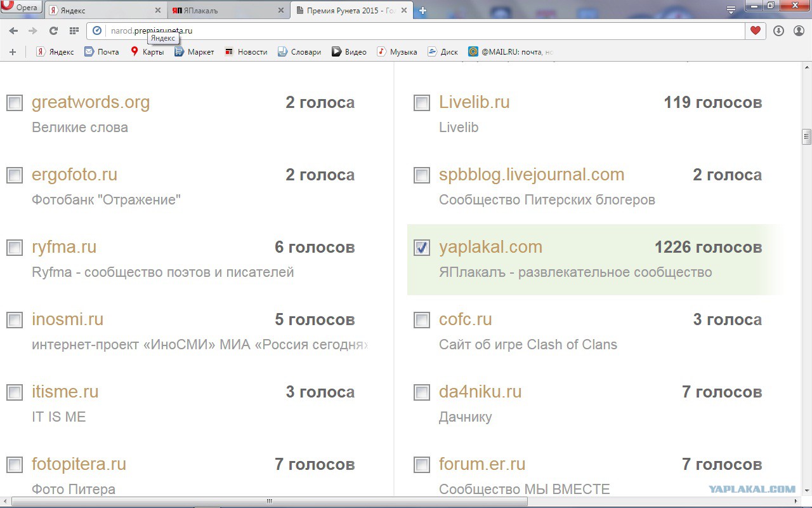This screenshot has height=508, width=812.
Task: Open the Словари bookmark
Action: [x=299, y=52]
